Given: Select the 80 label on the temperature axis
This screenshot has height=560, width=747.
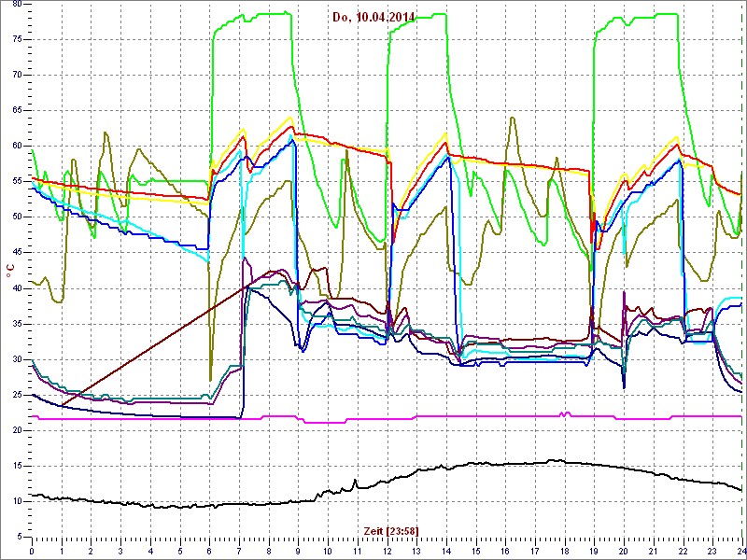Looking at the screenshot, I should tap(17, 5).
